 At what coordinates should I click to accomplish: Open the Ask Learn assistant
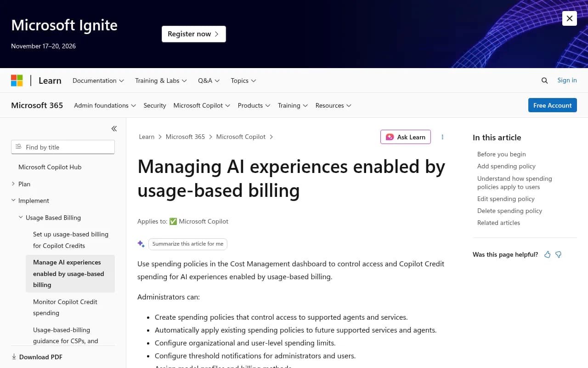coord(406,137)
